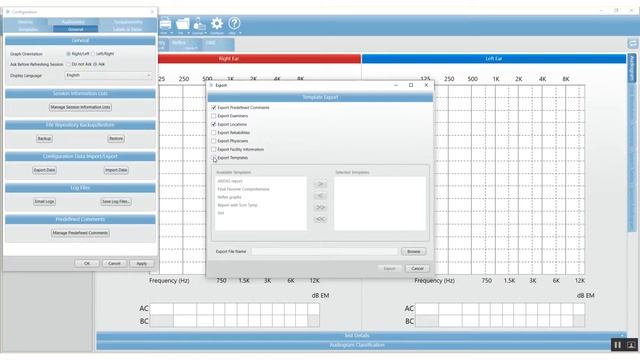Click the Left Ear blue header bar
Viewport: 640px width, 360px height.
pos(494,59)
